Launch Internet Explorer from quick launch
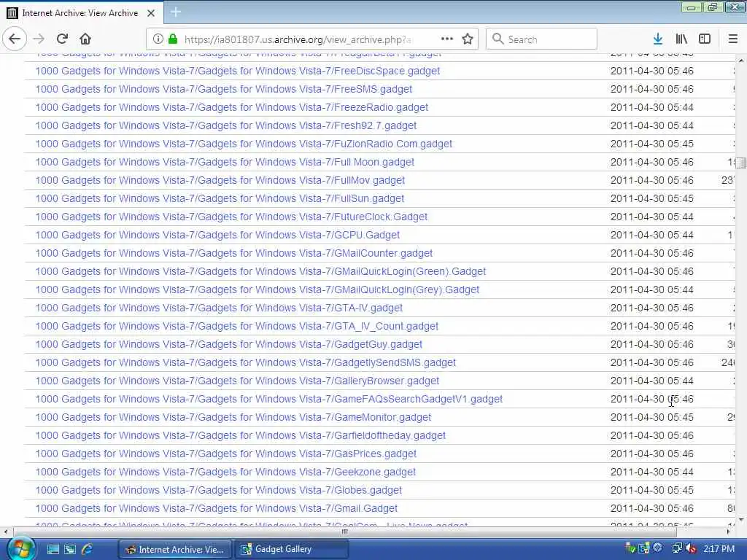Image resolution: width=747 pixels, height=560 pixels. click(x=88, y=550)
